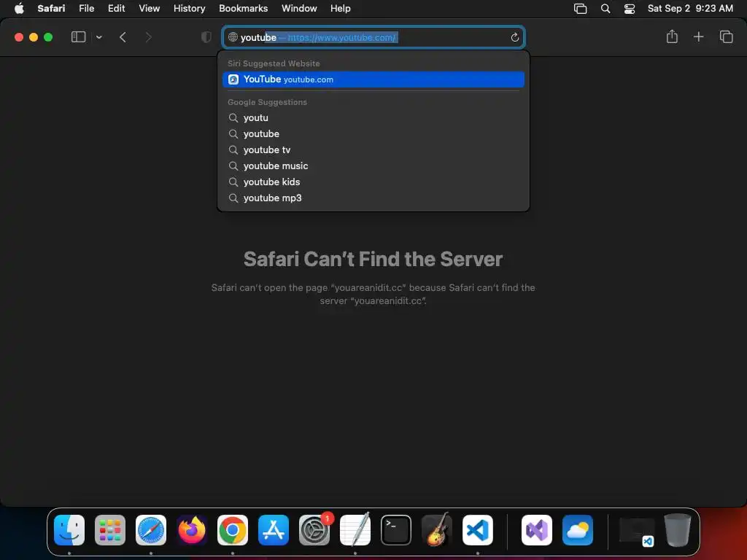Screen dimensions: 747x560
Task: Choose the 'youtube tv' suggestion
Action: coord(373,150)
